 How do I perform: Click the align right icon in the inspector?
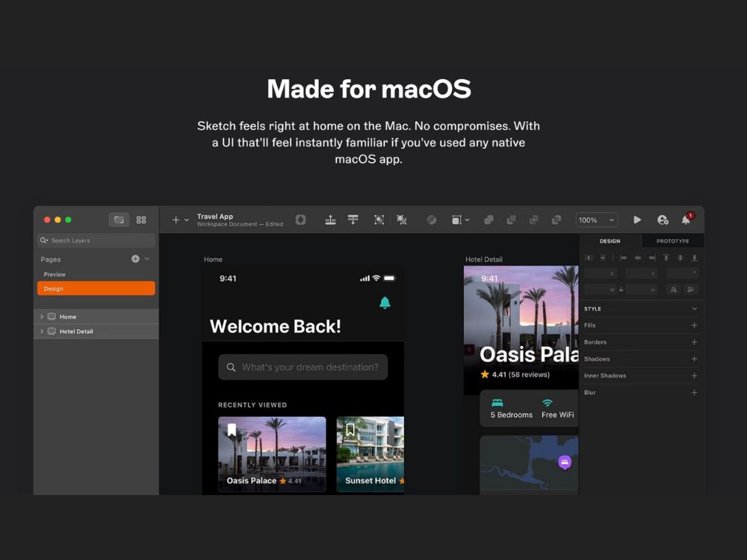[x=652, y=258]
